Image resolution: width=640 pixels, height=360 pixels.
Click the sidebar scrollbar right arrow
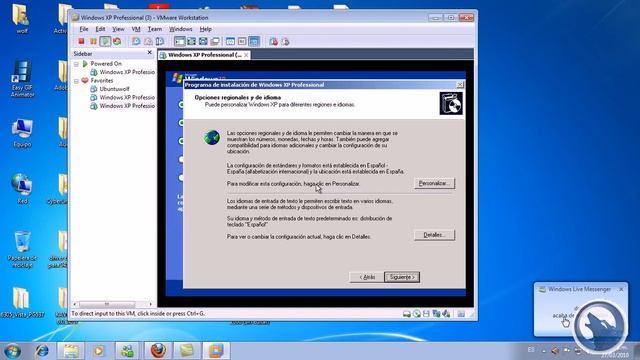coord(151,304)
